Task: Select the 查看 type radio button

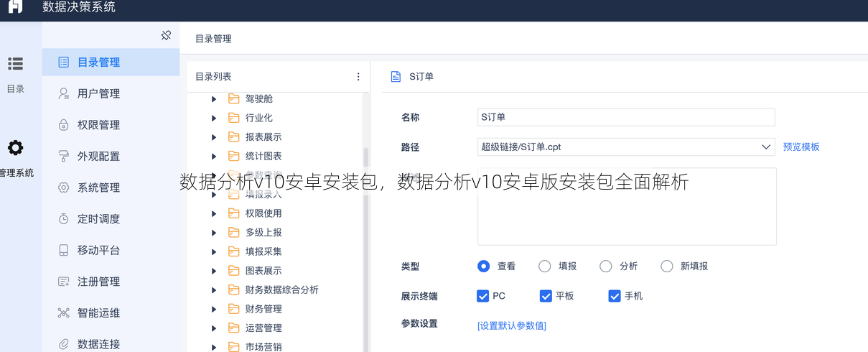Action: tap(483, 266)
